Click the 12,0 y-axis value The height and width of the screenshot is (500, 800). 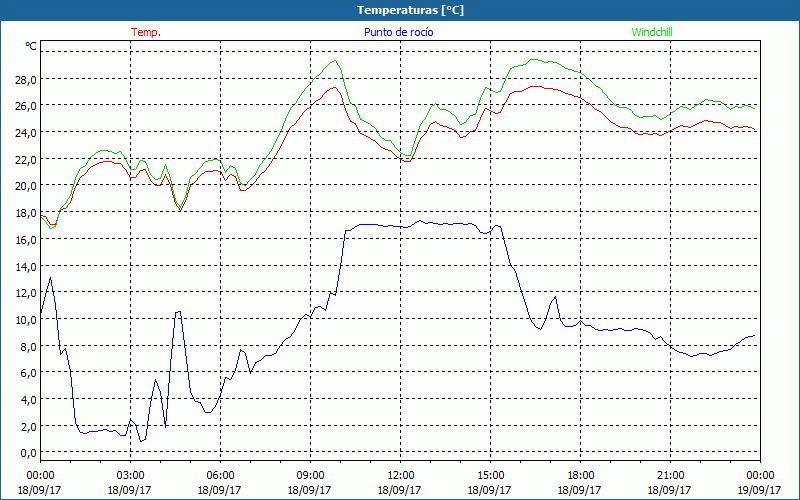[x=27, y=292]
